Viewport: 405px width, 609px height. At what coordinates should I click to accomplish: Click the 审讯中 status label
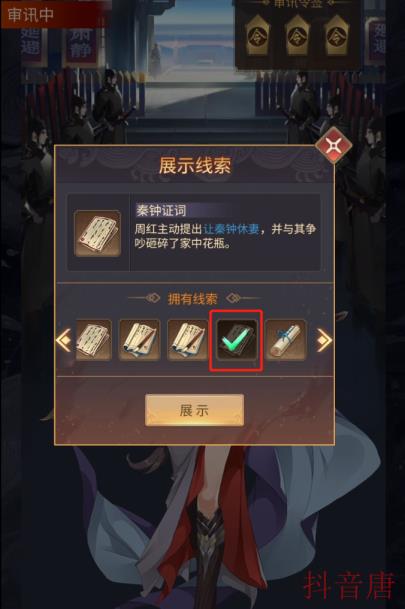[x=31, y=15]
